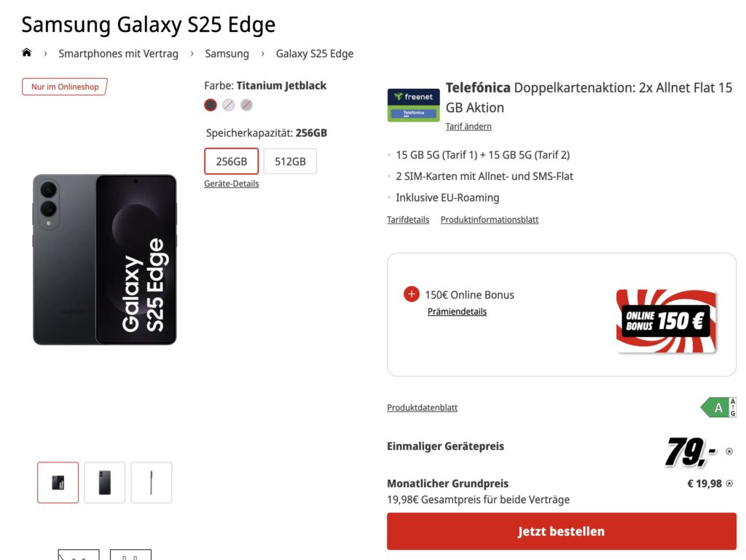Click the home icon in breadcrumb
The image size is (746, 560).
[x=27, y=52]
